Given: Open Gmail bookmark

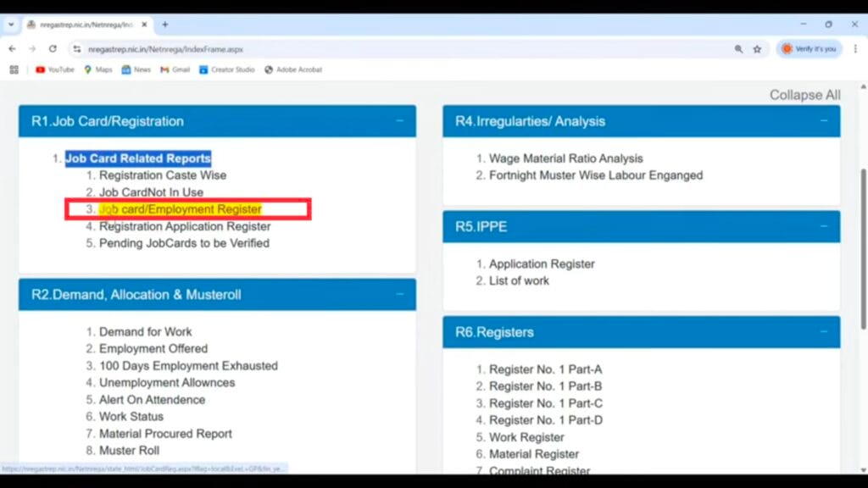Looking at the screenshot, I should tap(175, 69).
